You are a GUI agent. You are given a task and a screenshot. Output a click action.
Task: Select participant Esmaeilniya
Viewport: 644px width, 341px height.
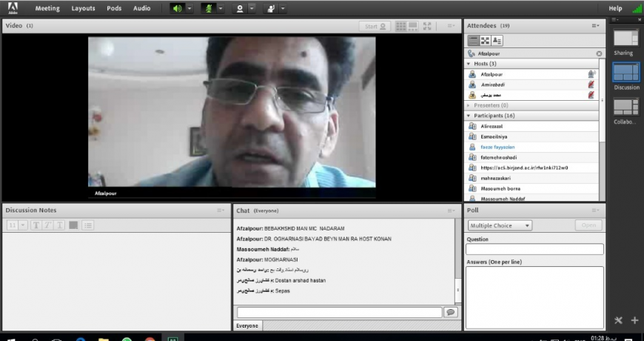point(531,137)
